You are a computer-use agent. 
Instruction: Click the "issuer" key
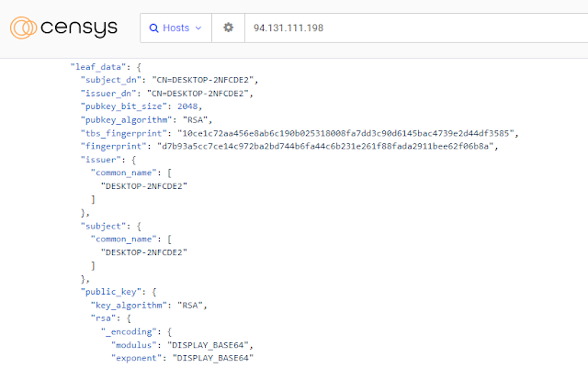pyautogui.click(x=101, y=160)
